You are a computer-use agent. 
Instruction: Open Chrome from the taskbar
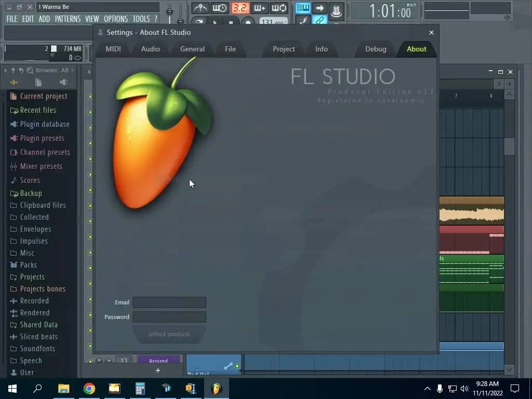pyautogui.click(x=89, y=389)
